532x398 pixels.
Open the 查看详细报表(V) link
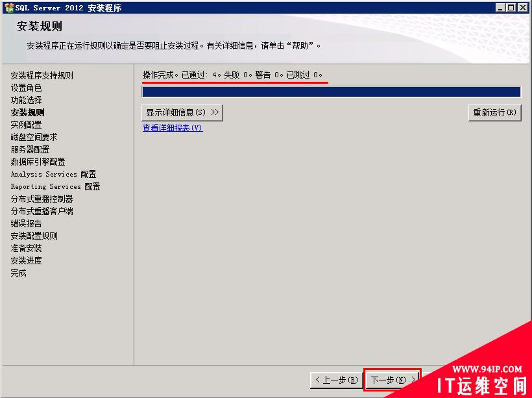click(173, 128)
